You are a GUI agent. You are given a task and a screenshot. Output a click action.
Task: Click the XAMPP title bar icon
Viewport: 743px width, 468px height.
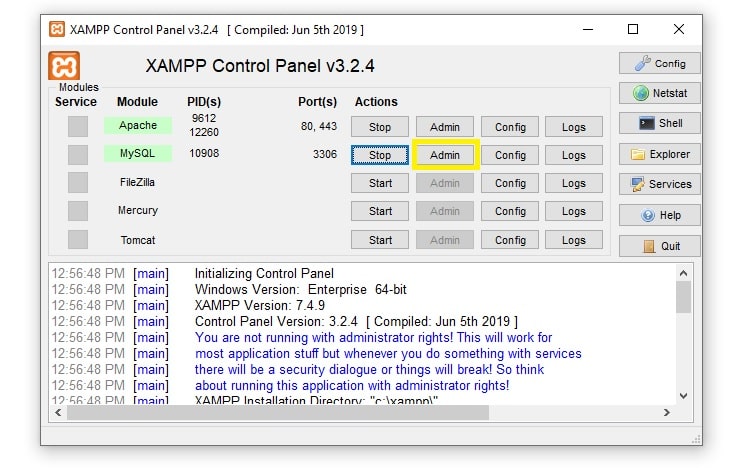coord(57,29)
